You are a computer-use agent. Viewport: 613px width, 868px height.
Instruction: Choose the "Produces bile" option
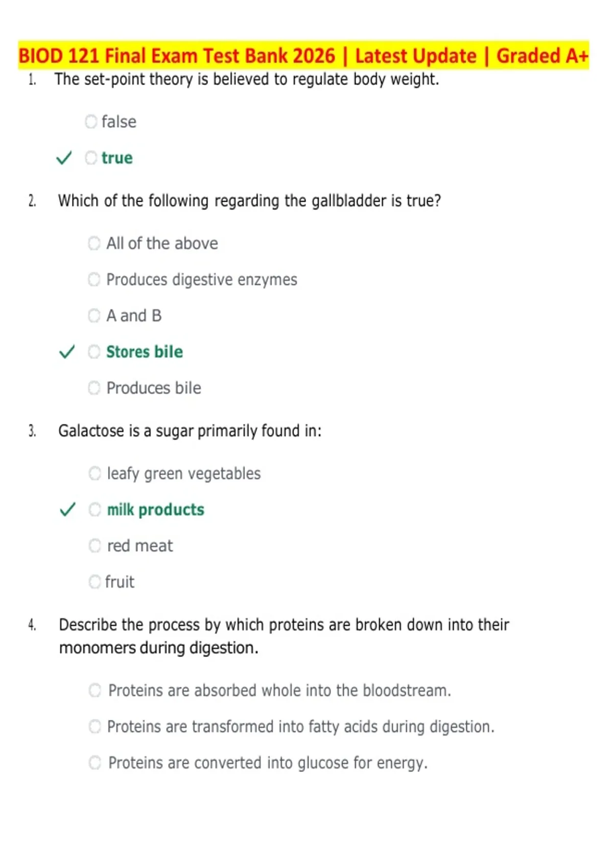pyautogui.click(x=94, y=388)
